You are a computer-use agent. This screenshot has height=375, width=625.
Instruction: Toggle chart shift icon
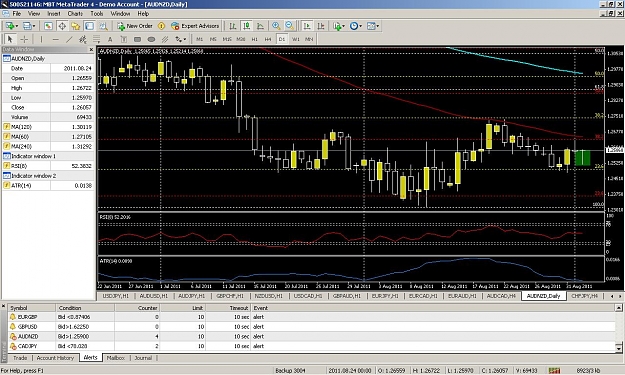pyautogui.click(x=320, y=26)
